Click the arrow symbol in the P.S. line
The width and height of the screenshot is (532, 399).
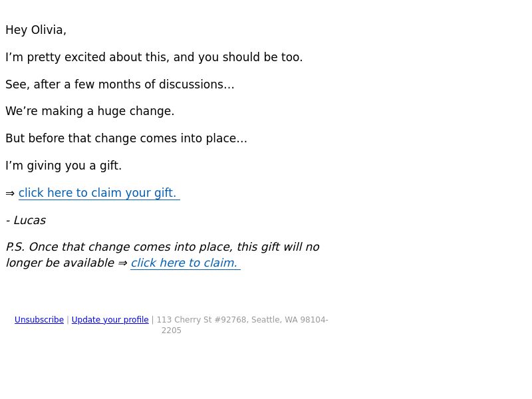click(x=122, y=263)
